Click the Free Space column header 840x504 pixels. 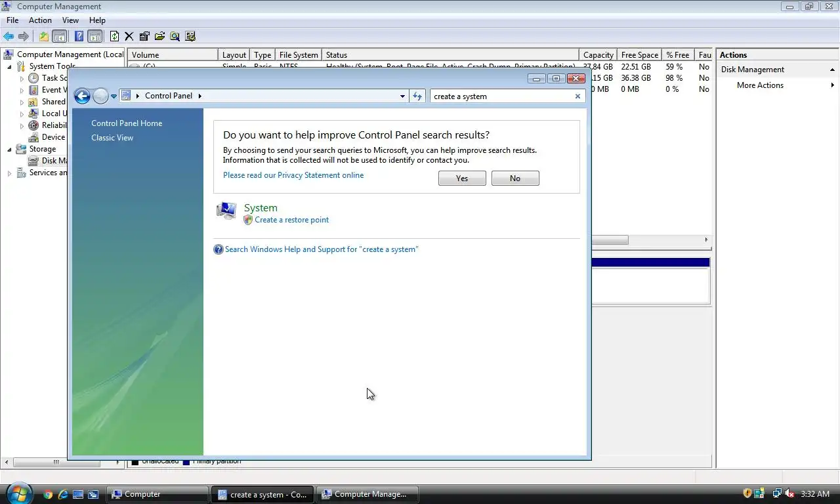click(640, 55)
